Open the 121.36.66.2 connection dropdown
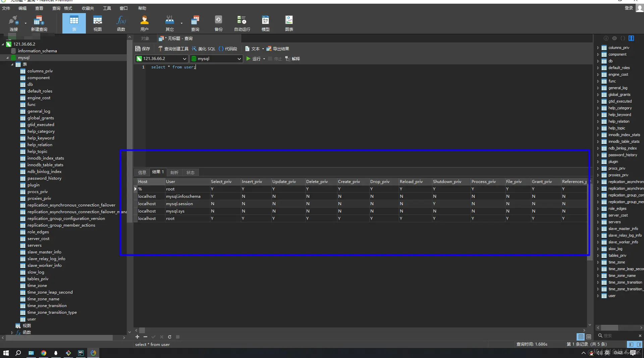The height and width of the screenshot is (358, 644). tap(162, 59)
